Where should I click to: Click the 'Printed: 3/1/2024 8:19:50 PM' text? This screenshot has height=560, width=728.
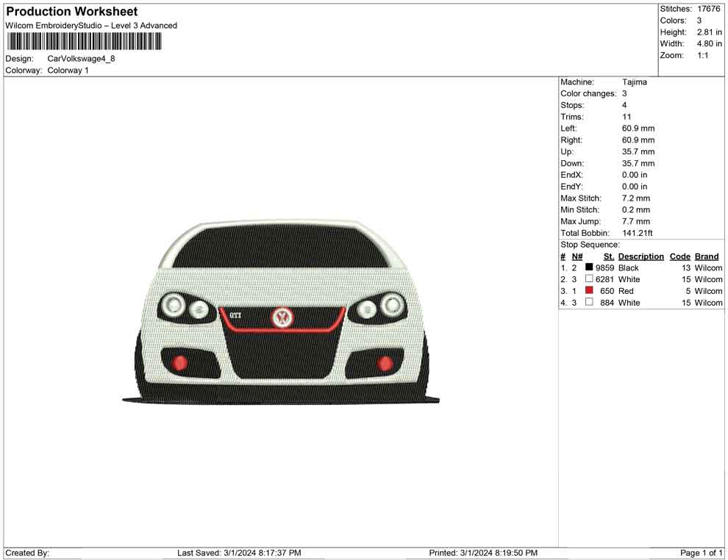[x=483, y=553]
